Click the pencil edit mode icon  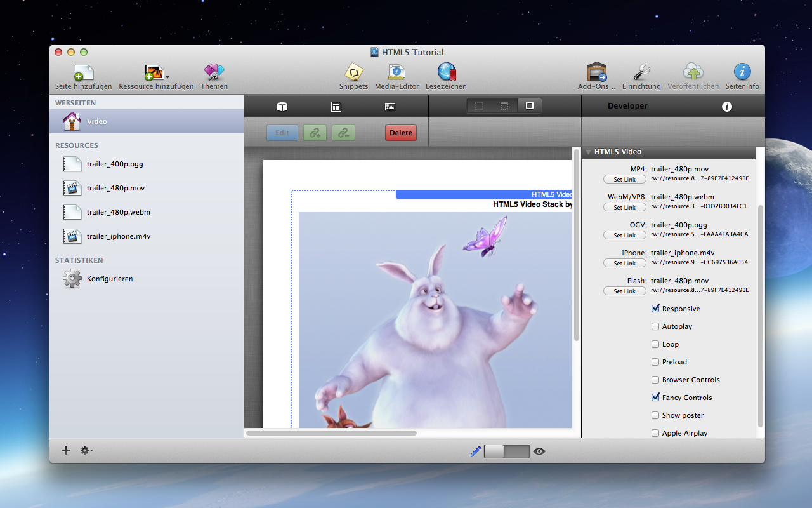point(476,451)
